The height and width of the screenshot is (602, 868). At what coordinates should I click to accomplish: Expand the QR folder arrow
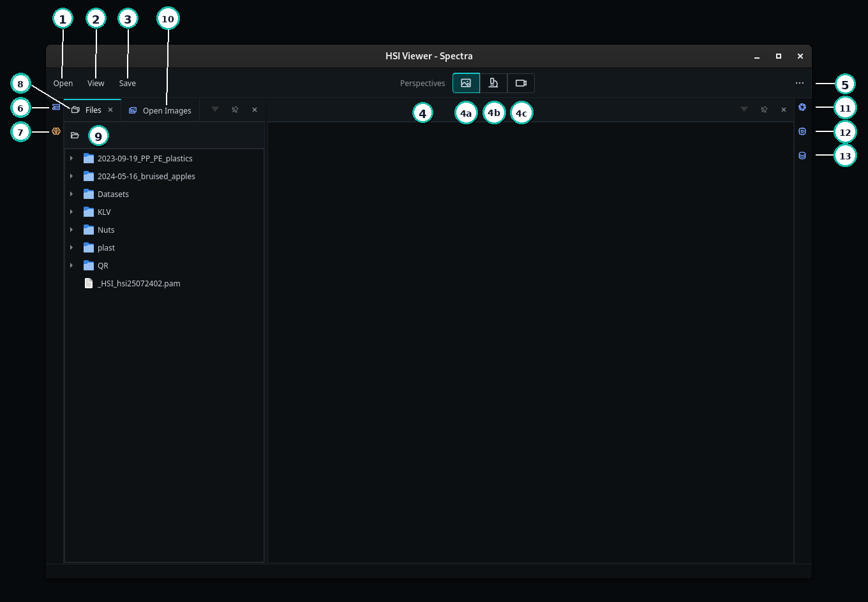71,265
